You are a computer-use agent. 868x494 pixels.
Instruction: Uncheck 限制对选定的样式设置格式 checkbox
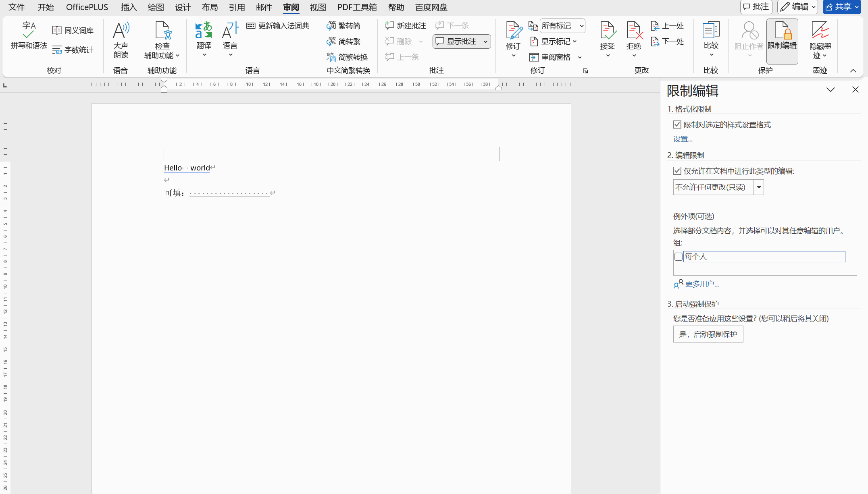(x=677, y=125)
